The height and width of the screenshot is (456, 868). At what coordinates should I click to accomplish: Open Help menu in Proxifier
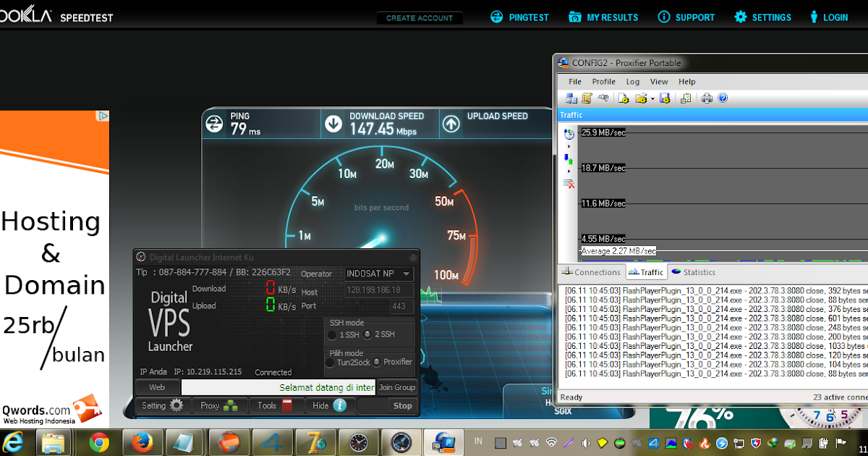687,82
